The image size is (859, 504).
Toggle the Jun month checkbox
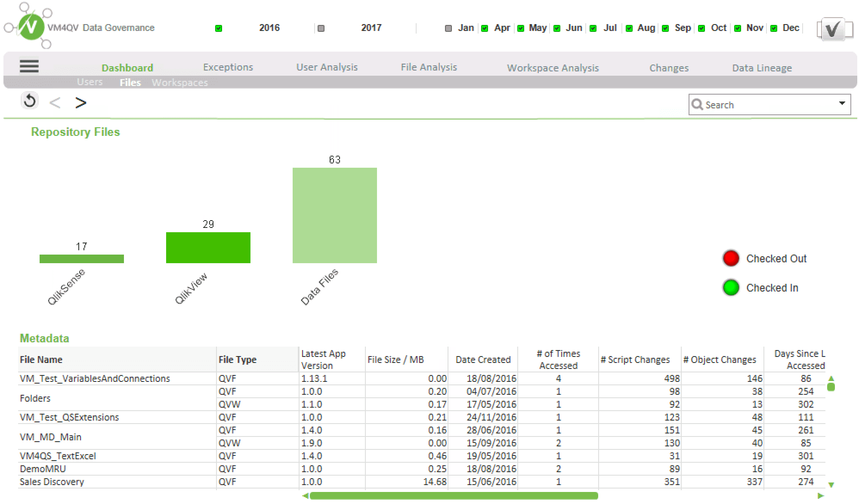tap(557, 28)
